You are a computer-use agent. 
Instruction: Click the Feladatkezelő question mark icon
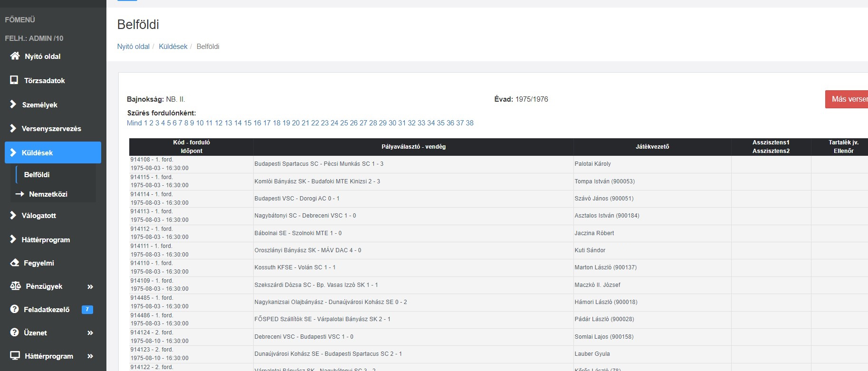tap(15, 309)
